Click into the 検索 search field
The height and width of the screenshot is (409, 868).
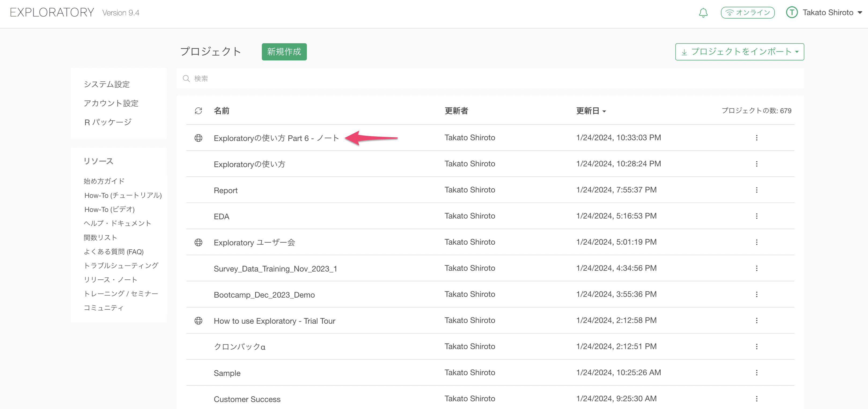click(490, 79)
